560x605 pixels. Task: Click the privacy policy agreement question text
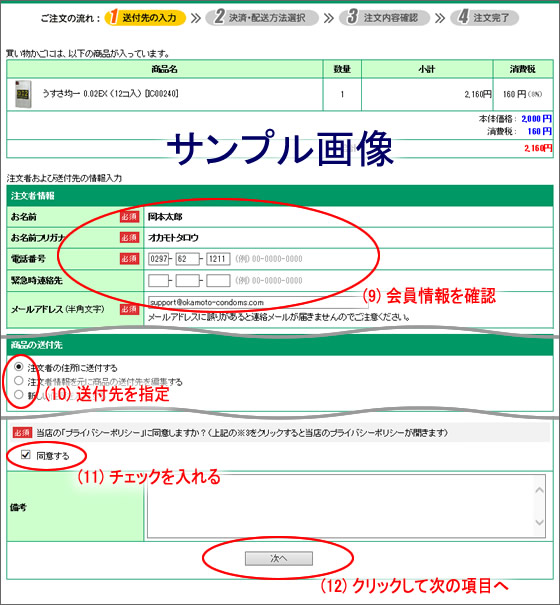242,433
